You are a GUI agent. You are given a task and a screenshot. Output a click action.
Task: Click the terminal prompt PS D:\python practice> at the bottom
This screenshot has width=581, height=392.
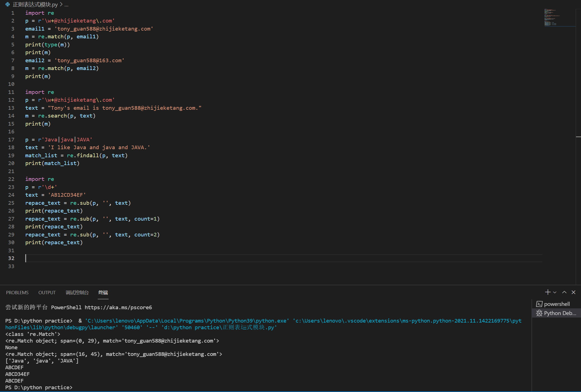tap(39, 387)
